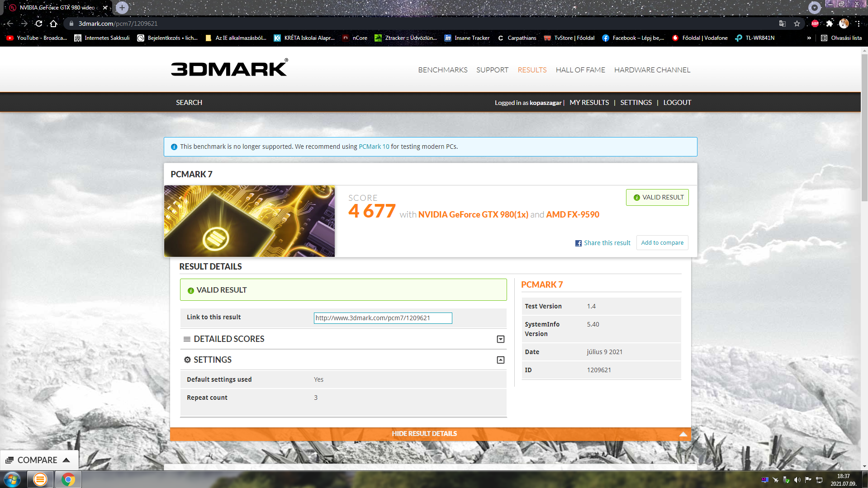Click the result link input field
Image resolution: width=868 pixels, height=488 pixels.
[383, 318]
